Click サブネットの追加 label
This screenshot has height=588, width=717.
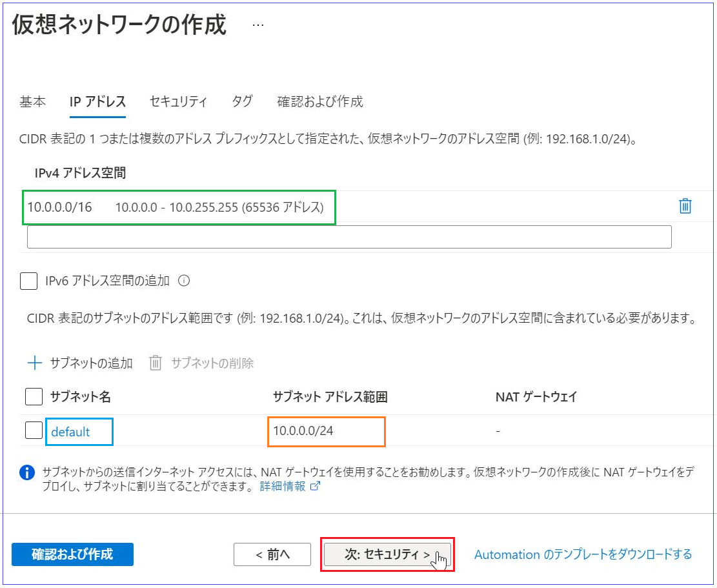click(91, 363)
